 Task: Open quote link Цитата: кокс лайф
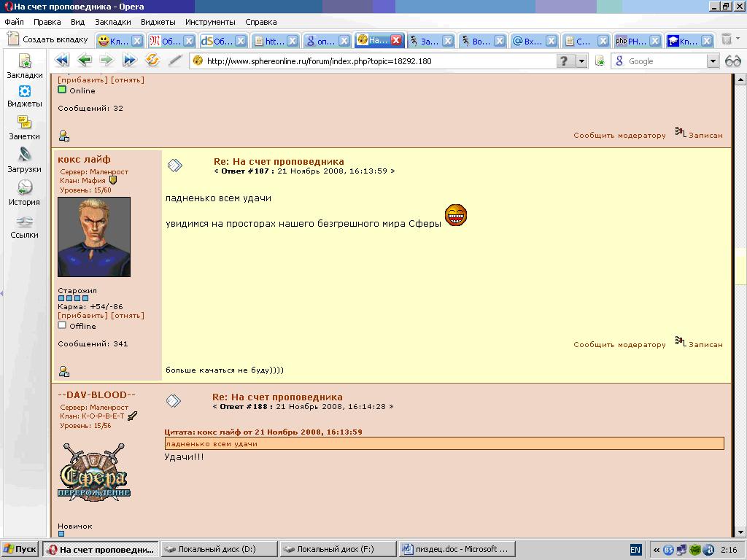[x=263, y=432]
